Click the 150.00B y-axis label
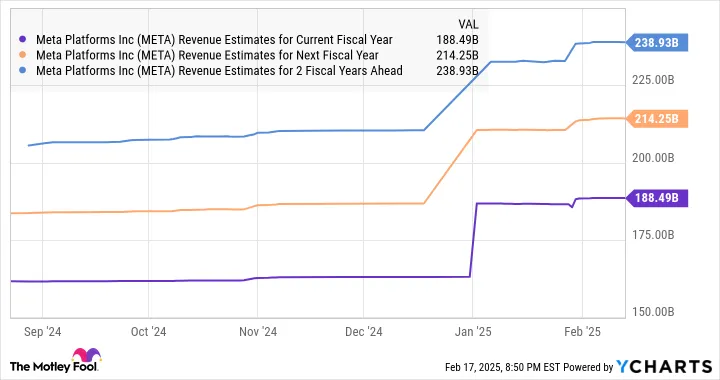Viewport: 720px width, 380px height. (x=653, y=312)
